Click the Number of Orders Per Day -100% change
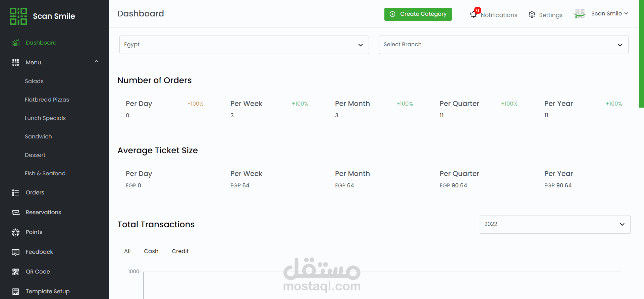Screen dimensions: 644x299 click(196, 104)
